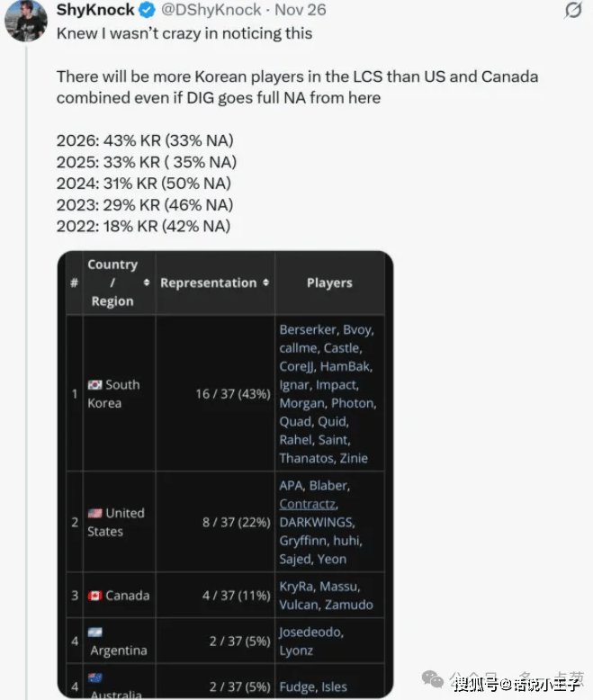
Task: Open the ShyKnock display name
Action: point(95,11)
